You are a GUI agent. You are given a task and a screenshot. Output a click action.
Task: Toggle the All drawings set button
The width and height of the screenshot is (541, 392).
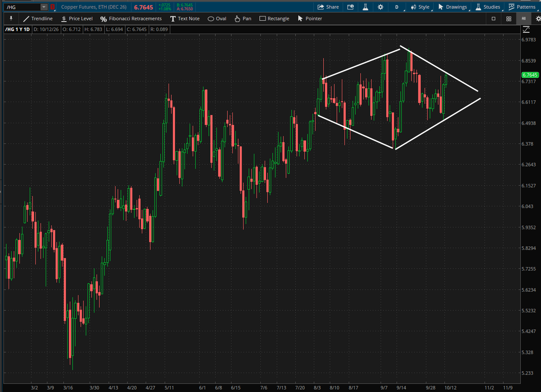(x=523, y=18)
